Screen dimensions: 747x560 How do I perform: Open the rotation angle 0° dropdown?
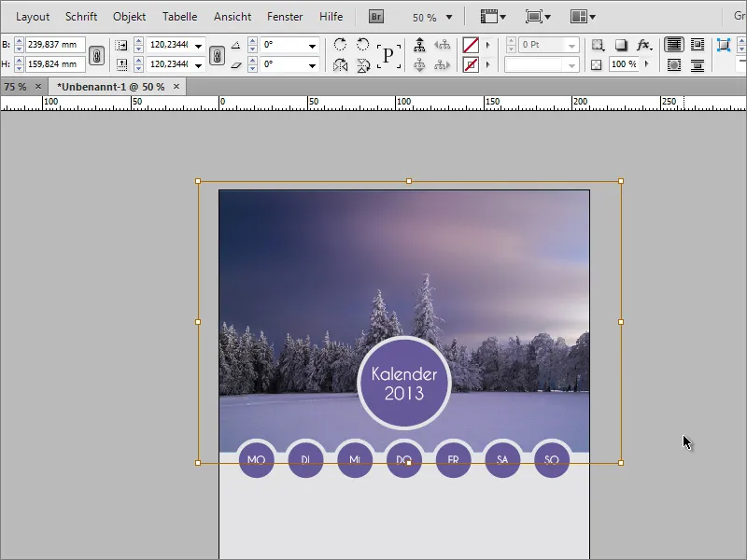click(x=312, y=46)
